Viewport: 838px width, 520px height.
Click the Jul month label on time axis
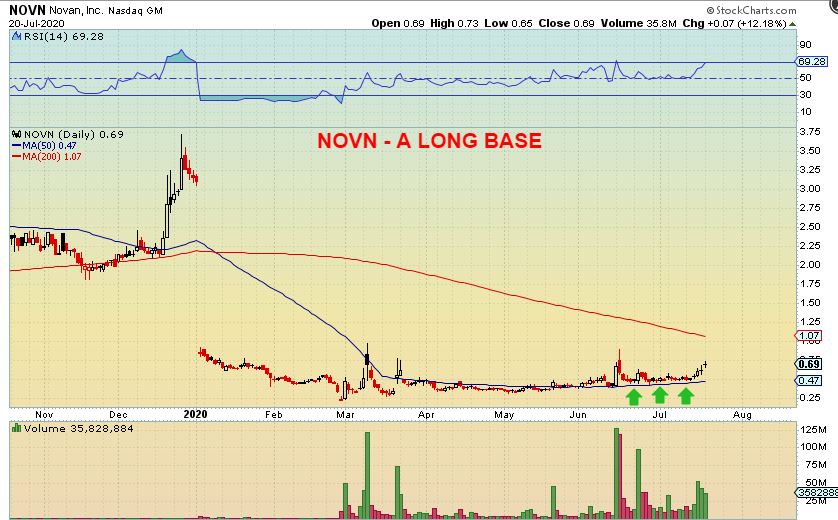[x=660, y=415]
